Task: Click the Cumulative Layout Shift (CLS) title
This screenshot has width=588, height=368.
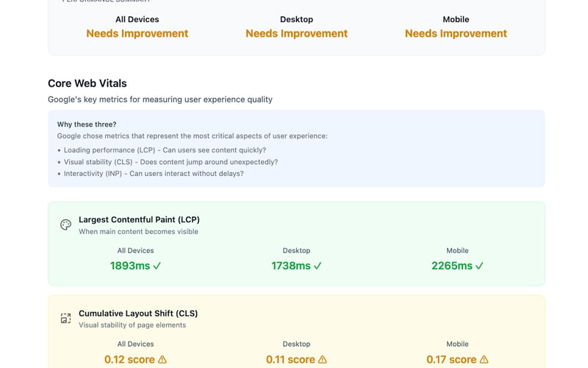Action: click(138, 314)
